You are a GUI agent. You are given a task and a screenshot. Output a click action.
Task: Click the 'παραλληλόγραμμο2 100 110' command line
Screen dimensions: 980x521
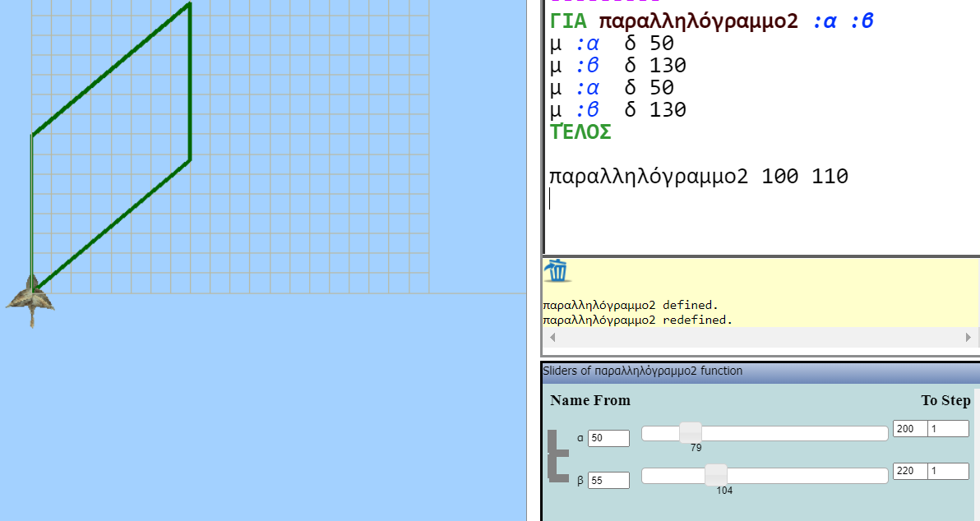pos(698,177)
